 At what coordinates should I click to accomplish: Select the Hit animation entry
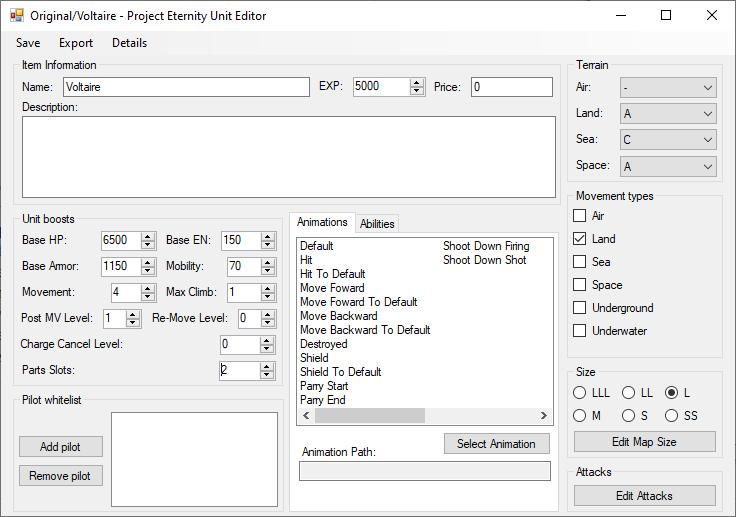tap(306, 260)
